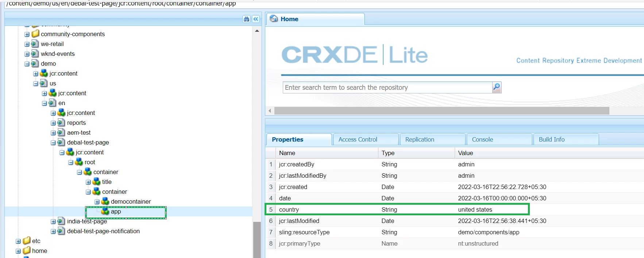Click the value demo/components/app
The image size is (644, 258).
pos(489,232)
